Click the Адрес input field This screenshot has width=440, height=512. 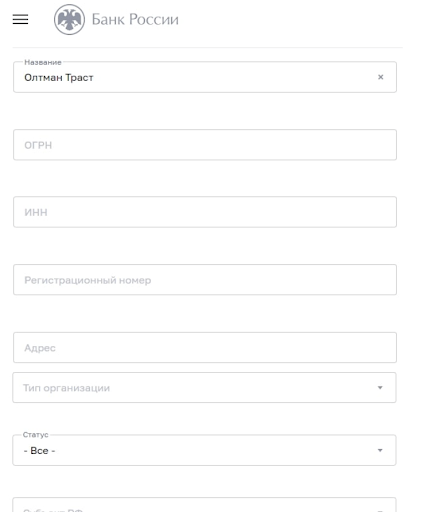click(205, 347)
